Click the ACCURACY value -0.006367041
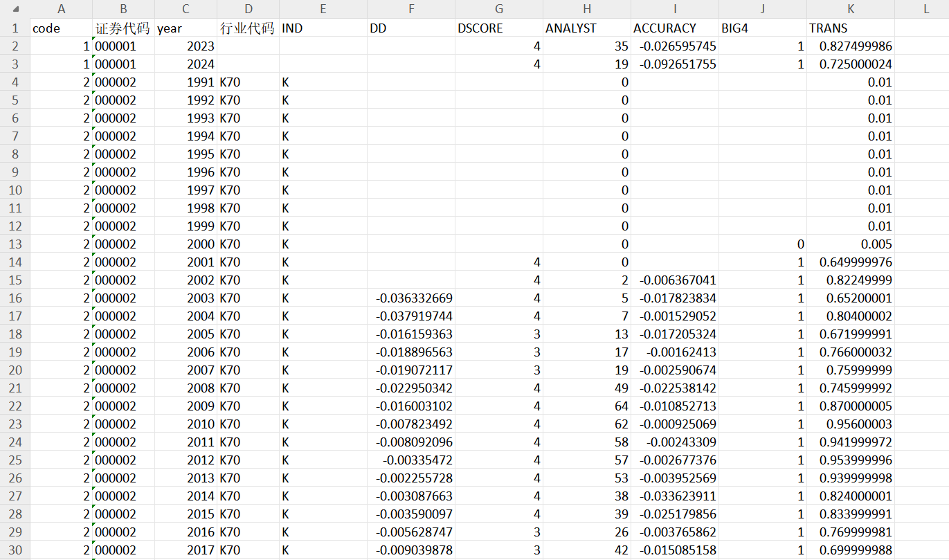This screenshot has width=949, height=560. pyautogui.click(x=675, y=280)
